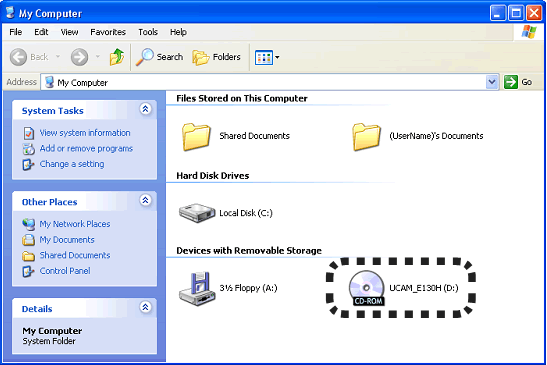Click the Other Places header text
The image size is (547, 365).
coord(50,202)
